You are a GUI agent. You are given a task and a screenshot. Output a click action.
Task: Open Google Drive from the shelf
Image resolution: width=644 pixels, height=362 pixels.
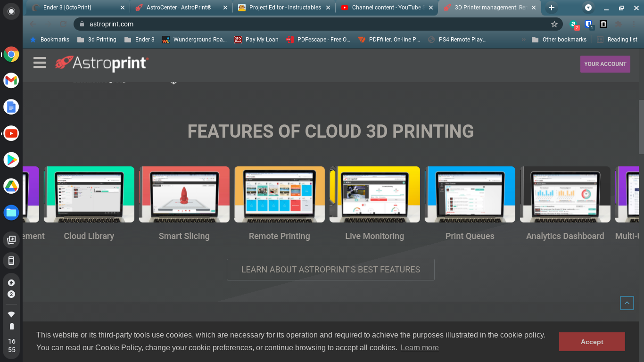11,186
